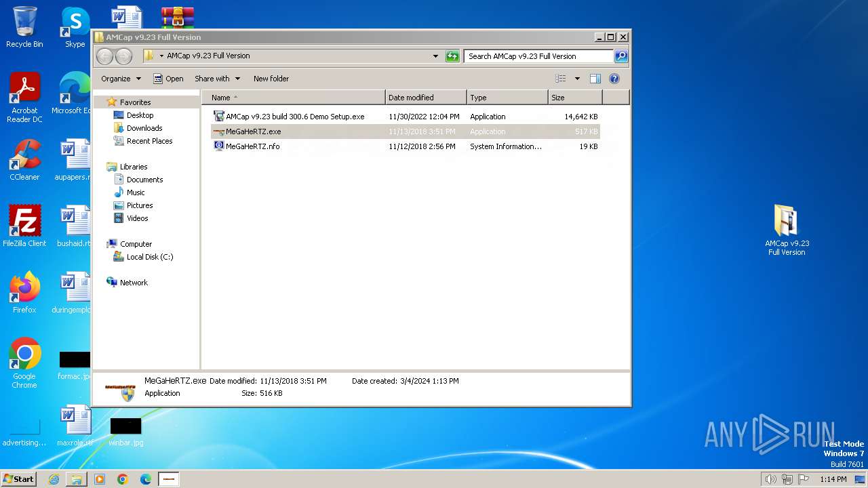Open Local Disk (C:)
868x488 pixels.
(x=150, y=257)
